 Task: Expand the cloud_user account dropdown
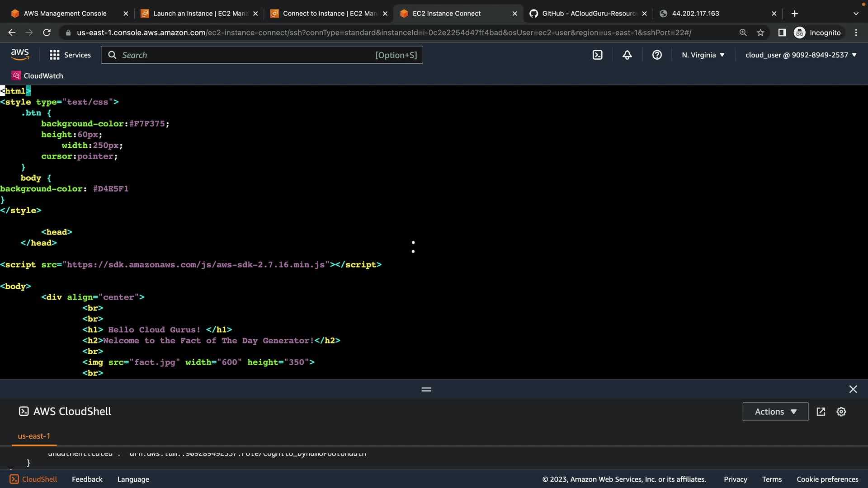(801, 55)
